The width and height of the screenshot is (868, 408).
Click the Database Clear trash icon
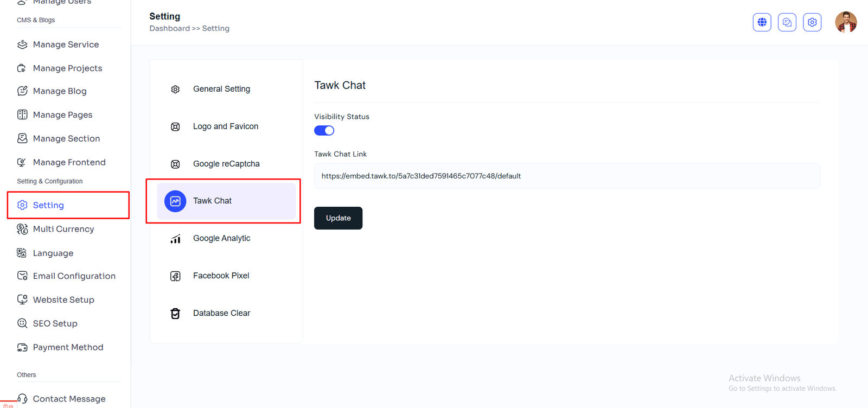click(x=175, y=314)
